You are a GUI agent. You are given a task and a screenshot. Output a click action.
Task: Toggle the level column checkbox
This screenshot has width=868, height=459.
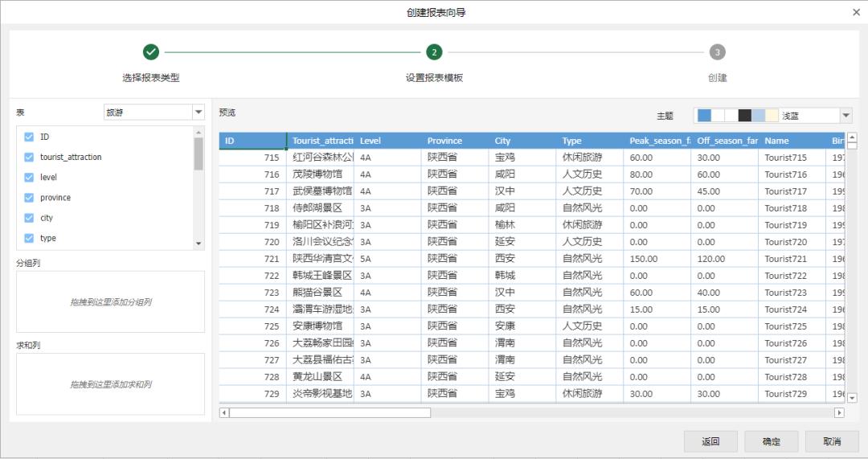30,177
